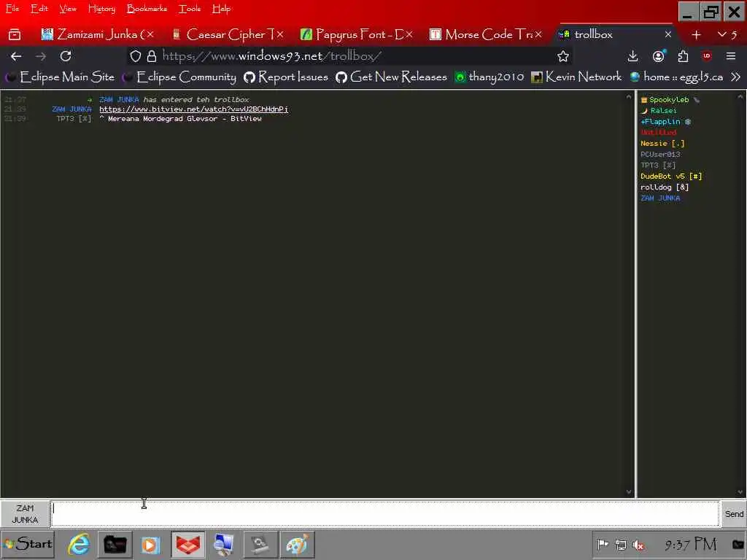Viewport: 747px width, 560px height.
Task: Open the View menu
Action: pyautogui.click(x=68, y=9)
